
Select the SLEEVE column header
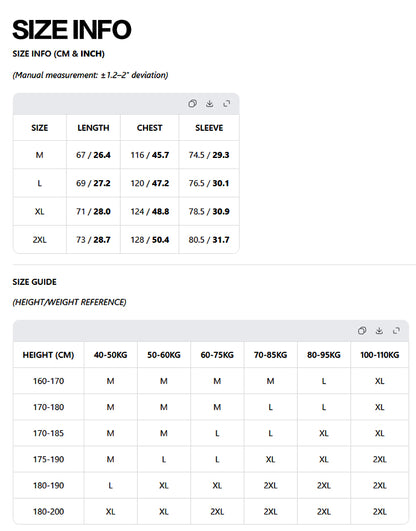209,128
